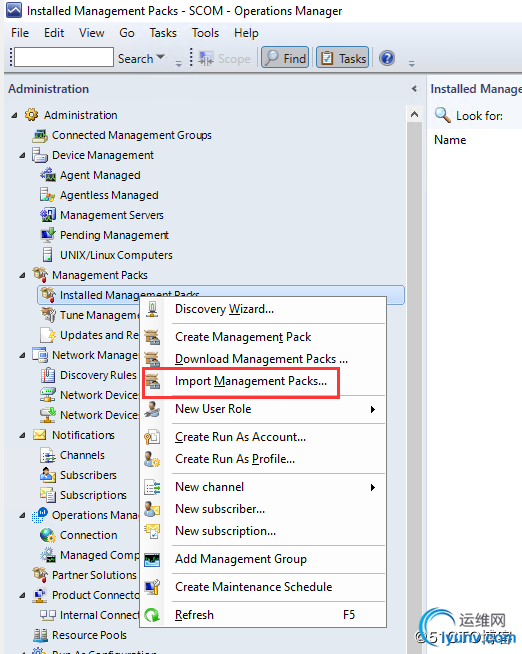Click the Operations Manager app icon in title bar
The width and height of the screenshot is (522, 654).
[x=14, y=10]
